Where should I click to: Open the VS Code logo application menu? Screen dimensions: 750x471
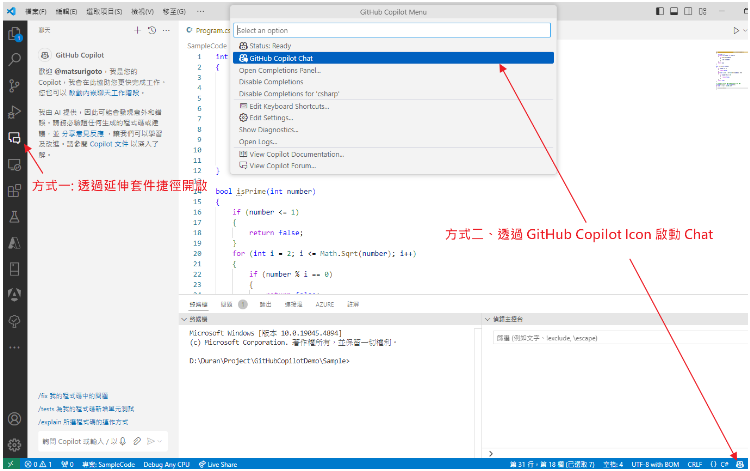coord(11,11)
